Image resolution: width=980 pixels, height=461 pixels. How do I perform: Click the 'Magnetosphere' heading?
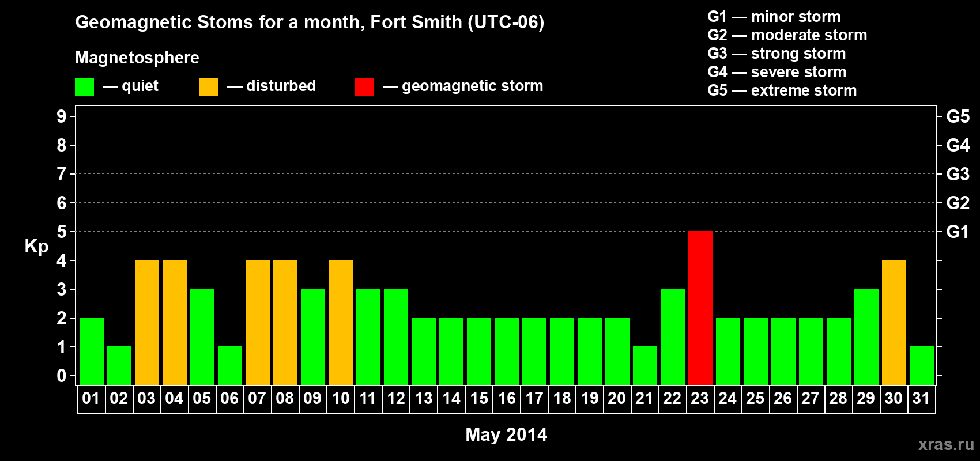point(137,58)
